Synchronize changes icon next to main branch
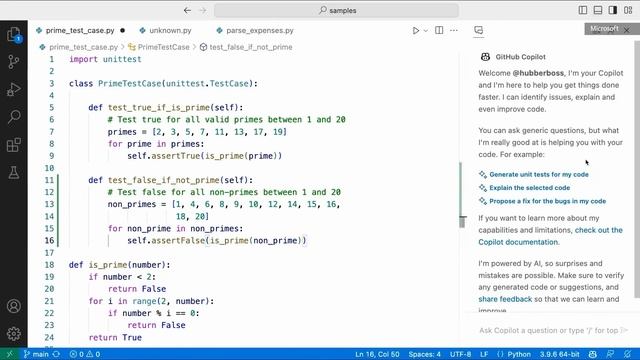The image size is (640, 360). (56, 354)
